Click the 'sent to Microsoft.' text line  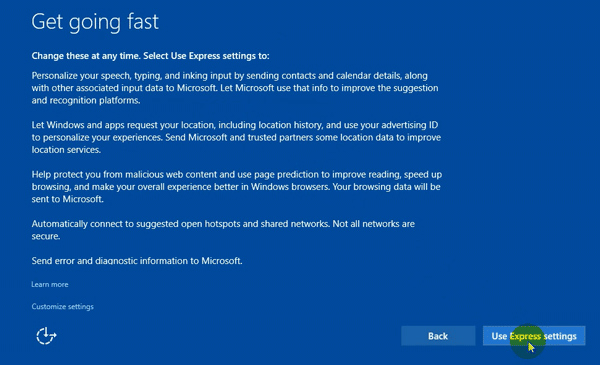[x=67, y=199]
